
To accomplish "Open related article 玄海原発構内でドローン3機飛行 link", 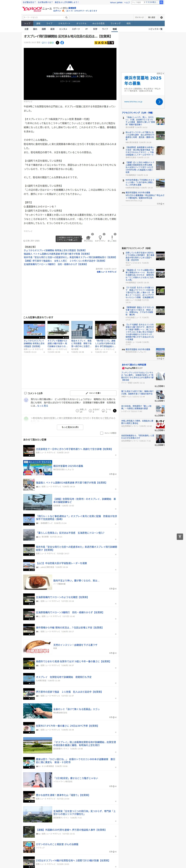I will pos(55,264).
